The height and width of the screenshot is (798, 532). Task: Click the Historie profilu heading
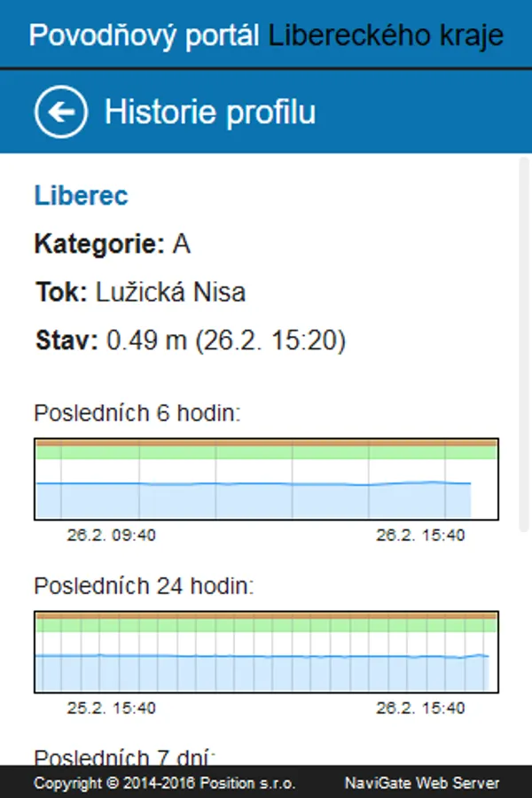[x=210, y=113]
